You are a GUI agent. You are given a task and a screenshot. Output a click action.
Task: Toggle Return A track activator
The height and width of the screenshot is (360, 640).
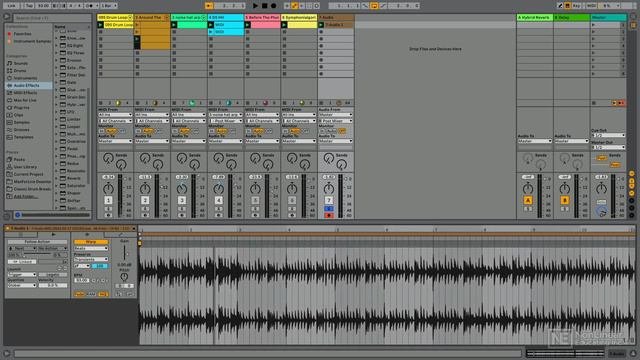pos(528,200)
